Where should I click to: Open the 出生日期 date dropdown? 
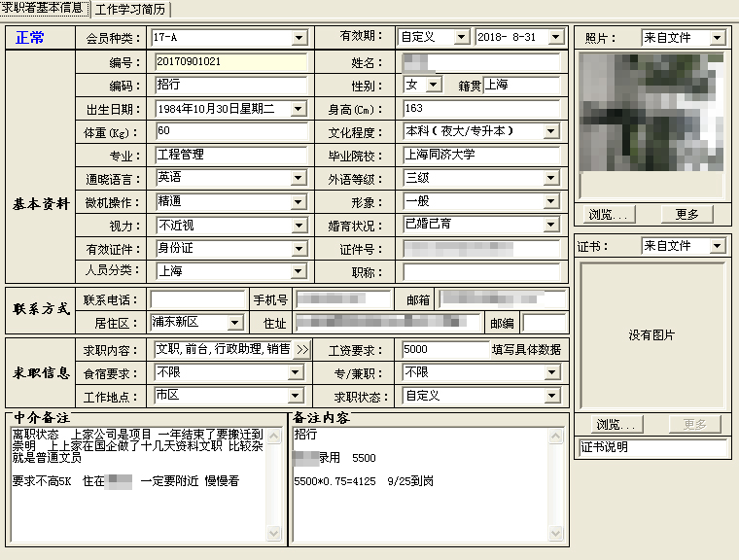tap(298, 109)
